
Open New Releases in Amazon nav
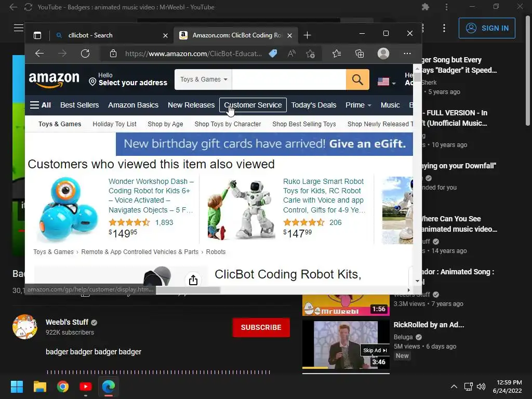pyautogui.click(x=191, y=105)
